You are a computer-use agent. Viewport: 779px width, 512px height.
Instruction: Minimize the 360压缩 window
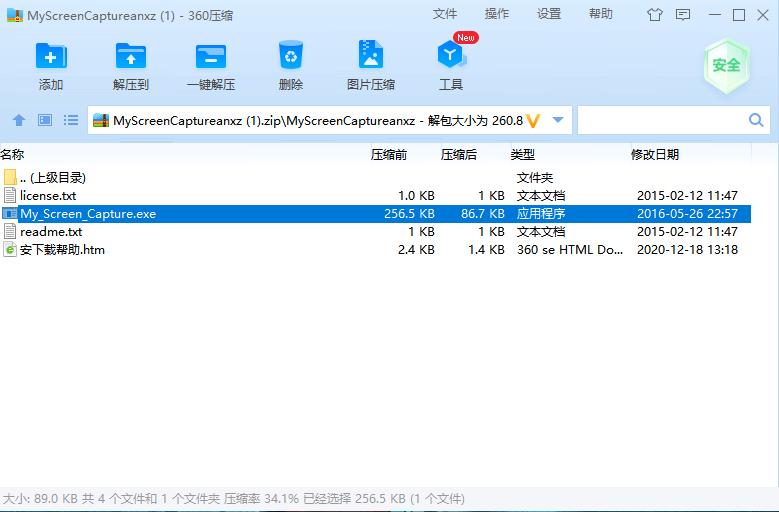pyautogui.click(x=715, y=15)
